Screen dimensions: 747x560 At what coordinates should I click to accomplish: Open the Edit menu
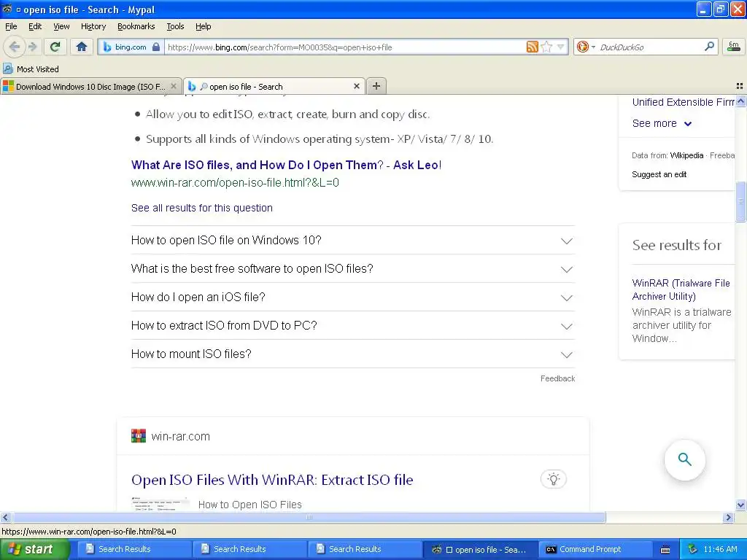click(x=35, y=26)
